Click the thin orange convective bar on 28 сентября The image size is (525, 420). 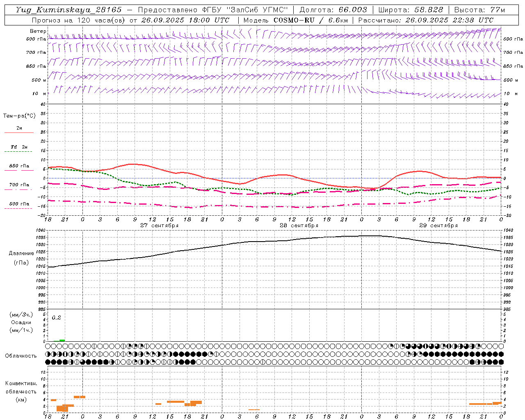click(254, 409)
